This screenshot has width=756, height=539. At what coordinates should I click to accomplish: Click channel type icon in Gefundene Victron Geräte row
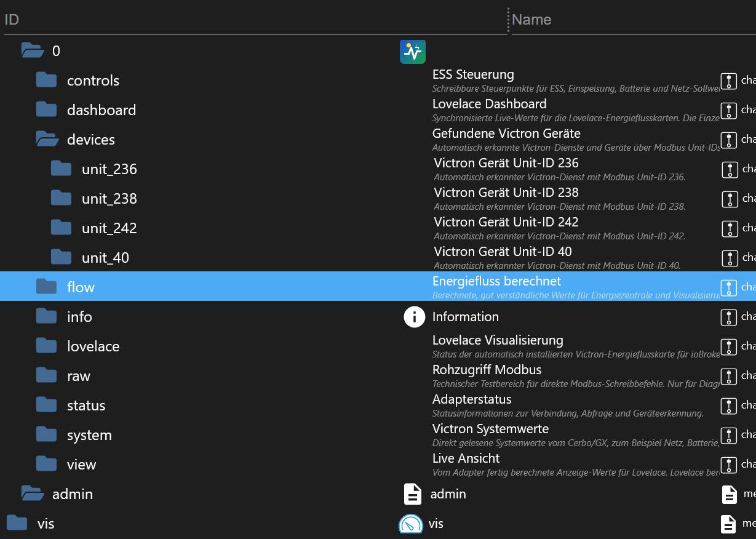[729, 140]
